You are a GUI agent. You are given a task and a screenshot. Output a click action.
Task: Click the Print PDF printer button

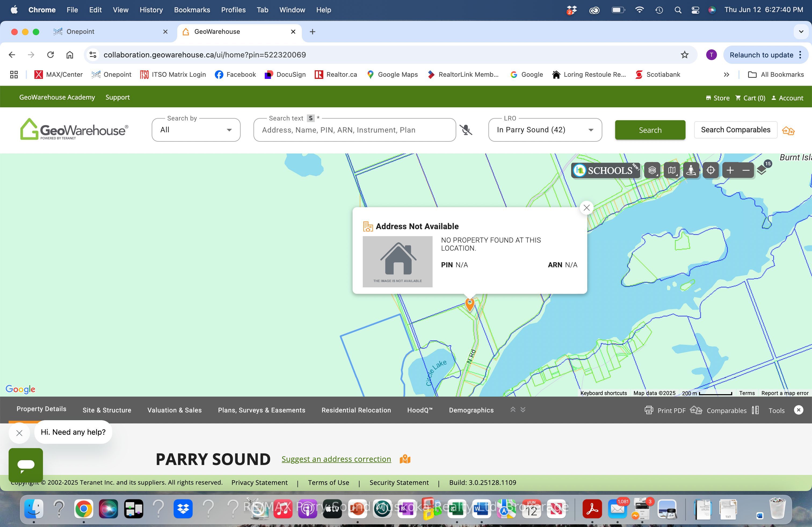(x=665, y=410)
